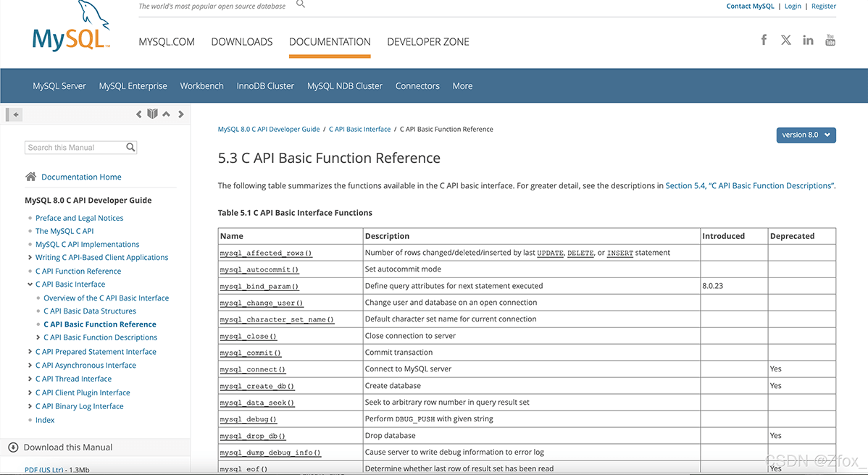868x475 pixels.
Task: Open the MYSQL.COM top tab
Action: tap(167, 42)
